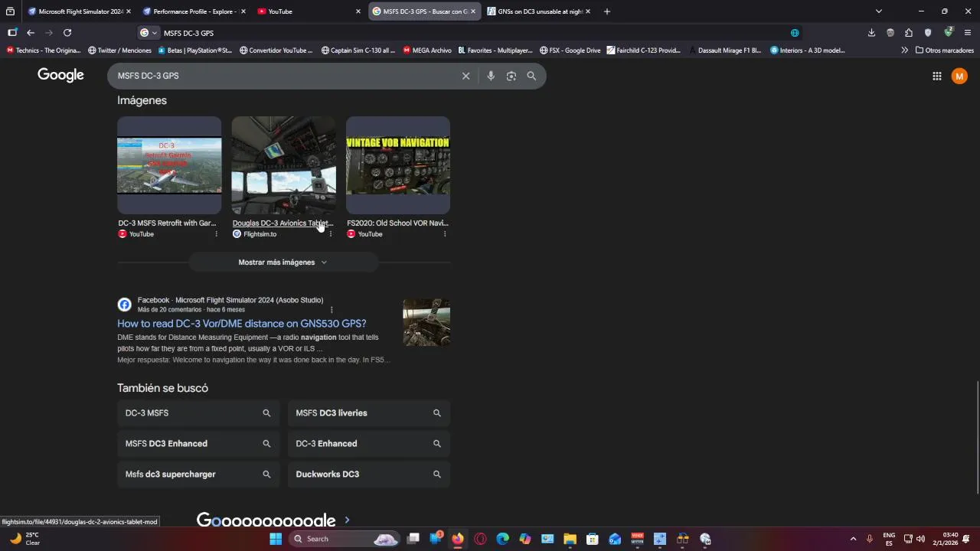
Task: Open DC-3 MSFS Retrofit with Garmin title
Action: 167,223
